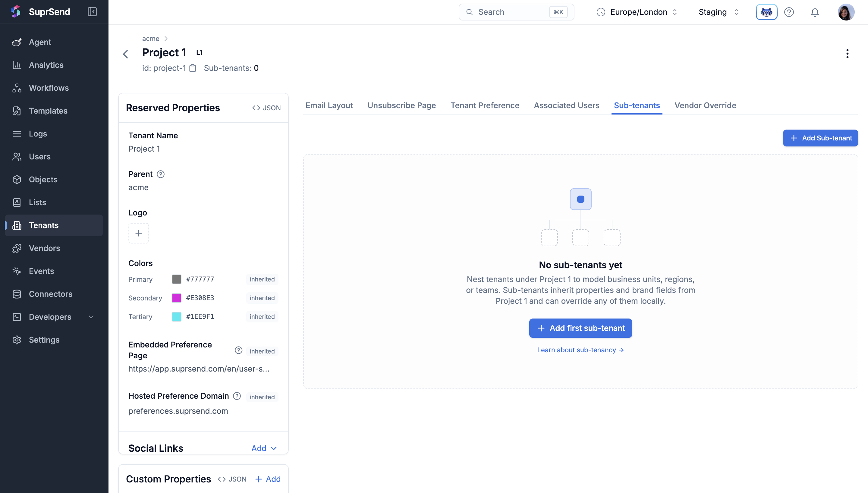868x493 pixels.
Task: Open the Europe/London timezone dropdown
Action: click(637, 12)
